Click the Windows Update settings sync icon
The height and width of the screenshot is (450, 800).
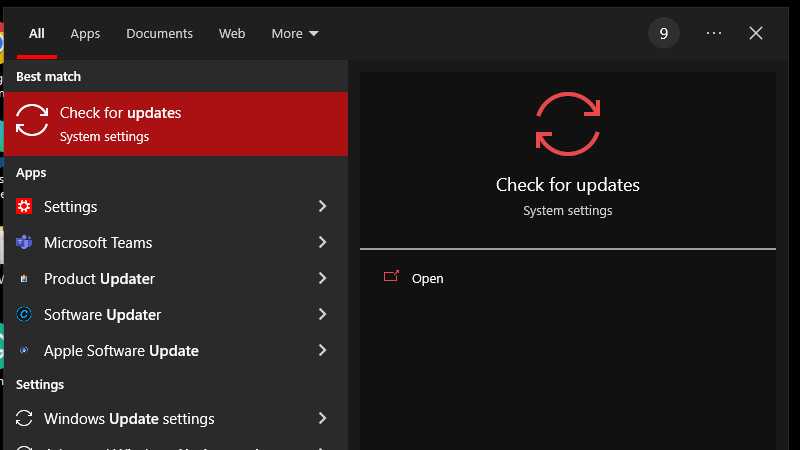tap(24, 418)
